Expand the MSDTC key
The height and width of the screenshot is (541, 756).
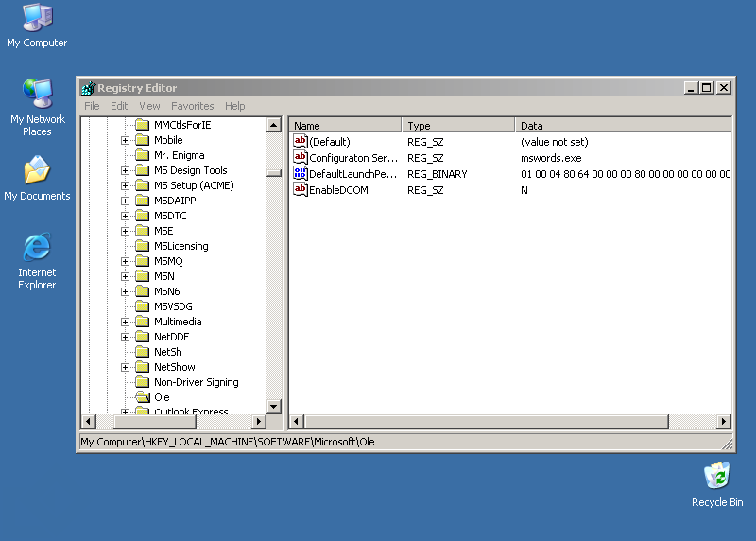[x=126, y=217]
